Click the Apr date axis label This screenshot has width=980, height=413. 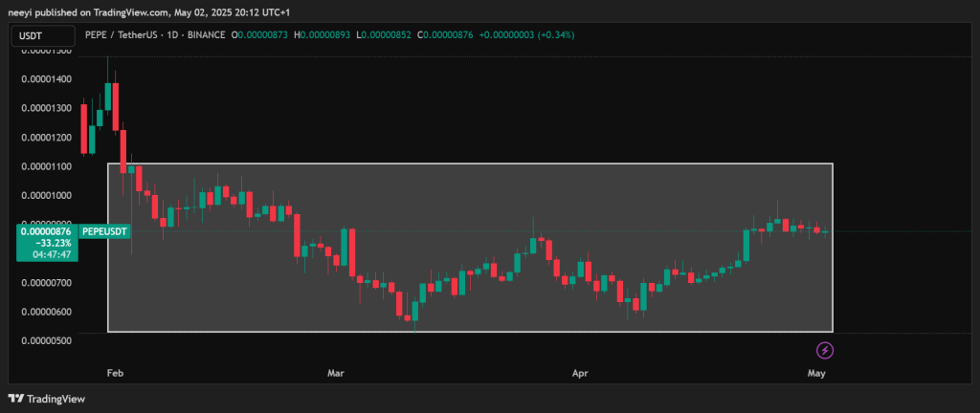pyautogui.click(x=577, y=371)
